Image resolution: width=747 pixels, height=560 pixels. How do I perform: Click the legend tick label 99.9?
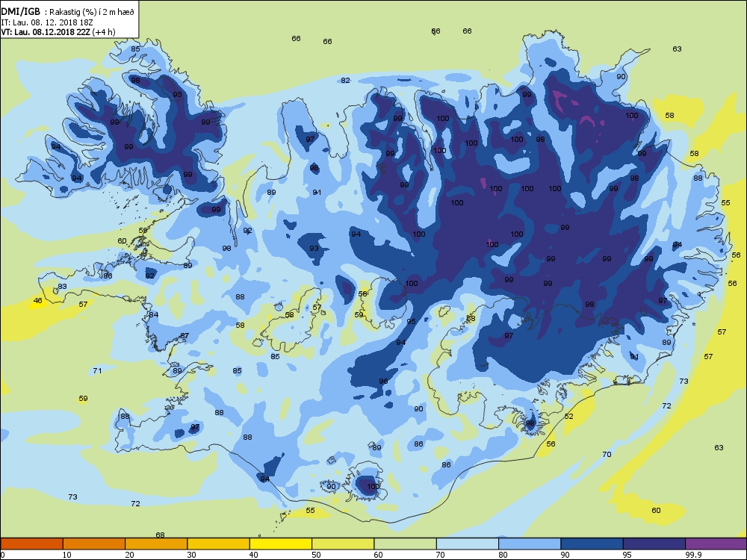(694, 554)
